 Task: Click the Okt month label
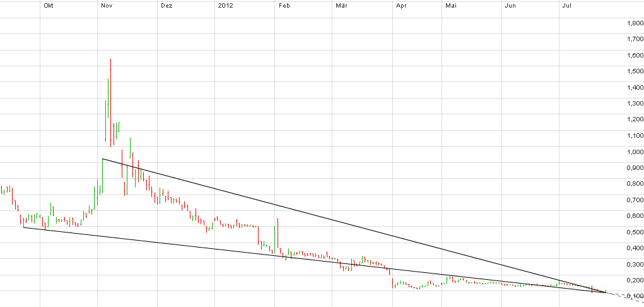pos(48,6)
